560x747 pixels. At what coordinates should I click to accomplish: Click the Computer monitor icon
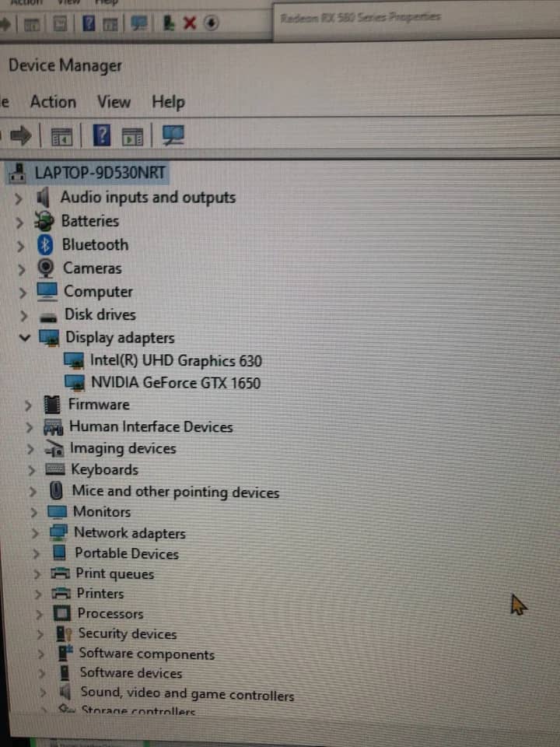point(47,292)
